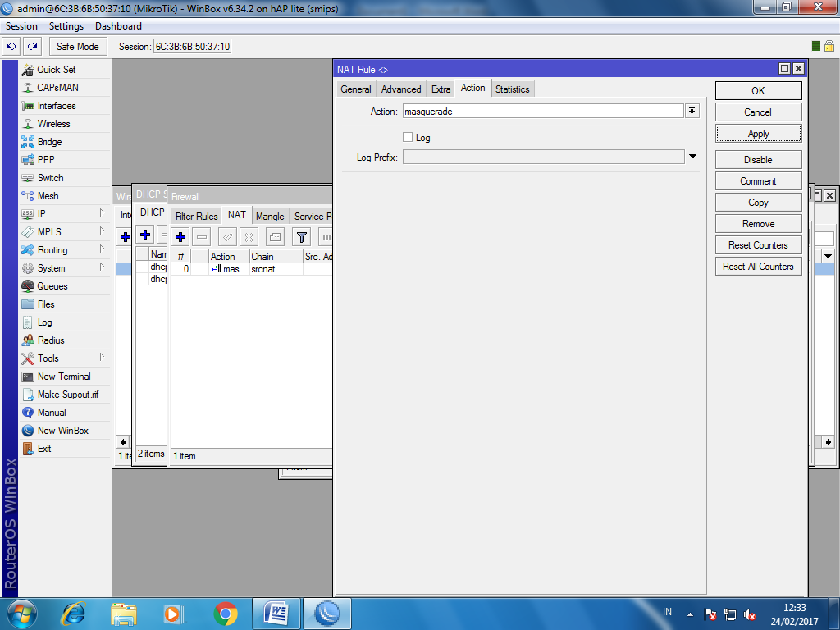This screenshot has width=840, height=630.
Task: Click the Redo toolbar icon
Action: click(33, 47)
